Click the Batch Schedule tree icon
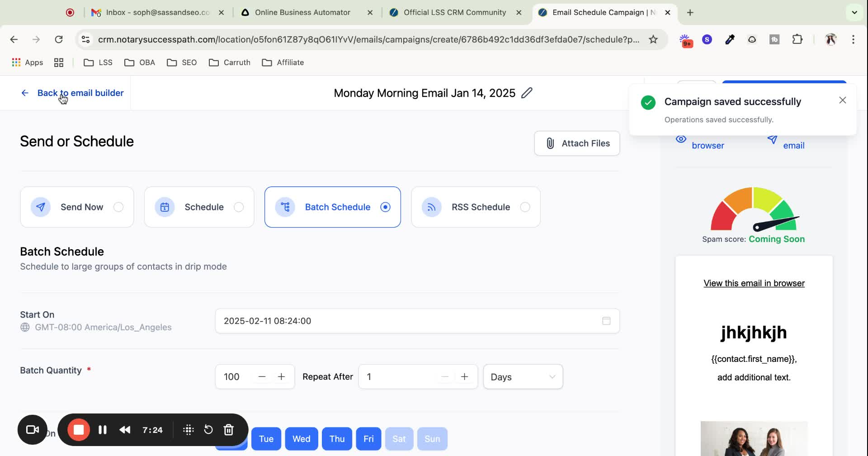 [285, 207]
